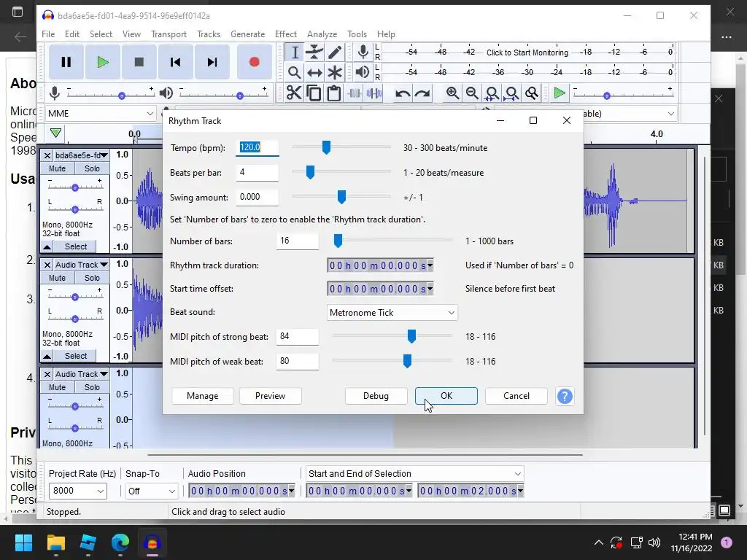The width and height of the screenshot is (747, 560).
Task: Open the File menu
Action: click(x=48, y=34)
